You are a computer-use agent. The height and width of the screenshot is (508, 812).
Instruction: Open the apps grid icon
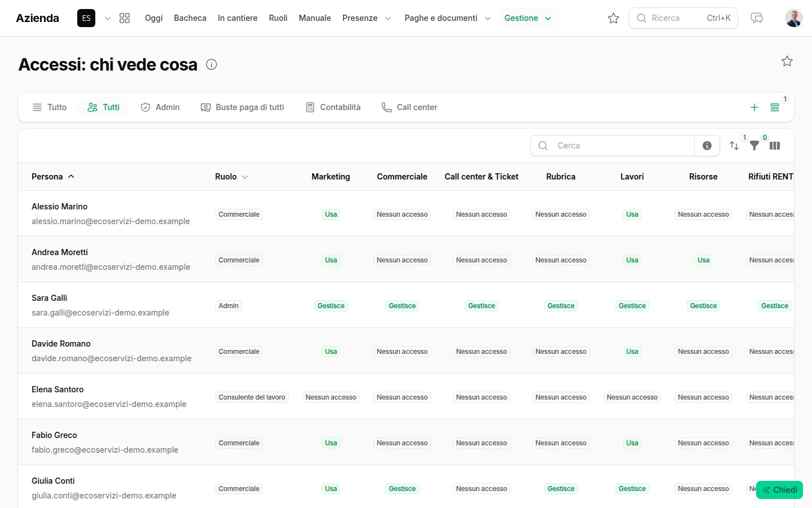[125, 18]
